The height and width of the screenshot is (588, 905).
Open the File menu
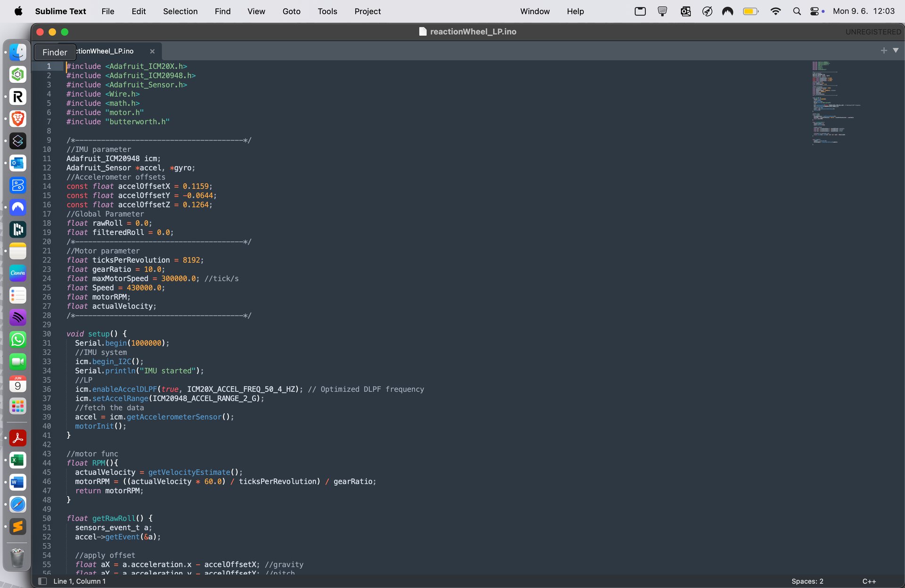click(x=108, y=11)
